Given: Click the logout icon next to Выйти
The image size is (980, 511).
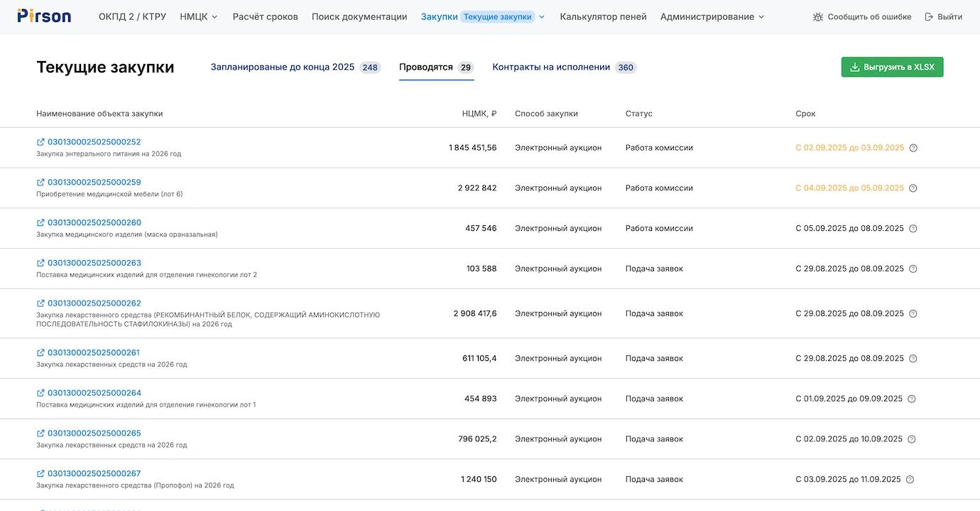Looking at the screenshot, I should click(x=929, y=17).
